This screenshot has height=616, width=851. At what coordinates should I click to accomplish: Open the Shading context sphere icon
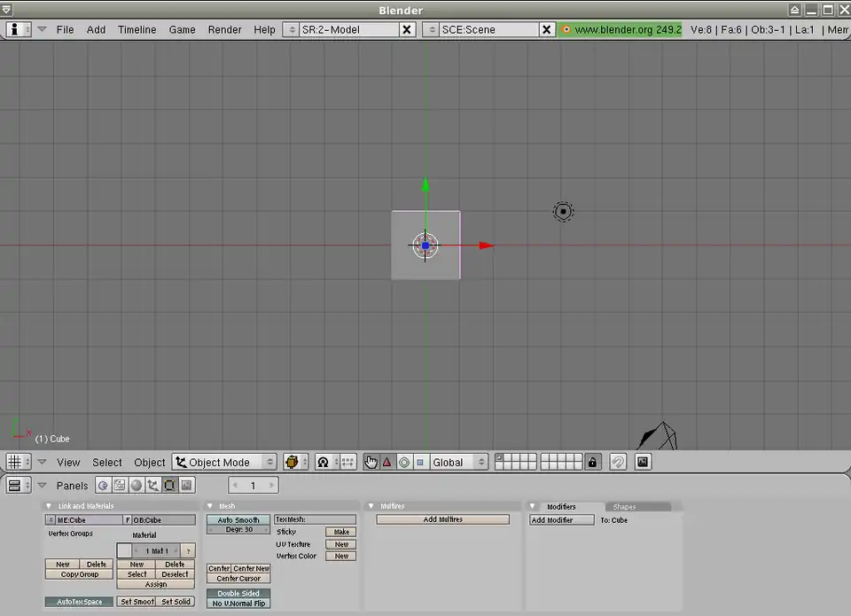[136, 485]
